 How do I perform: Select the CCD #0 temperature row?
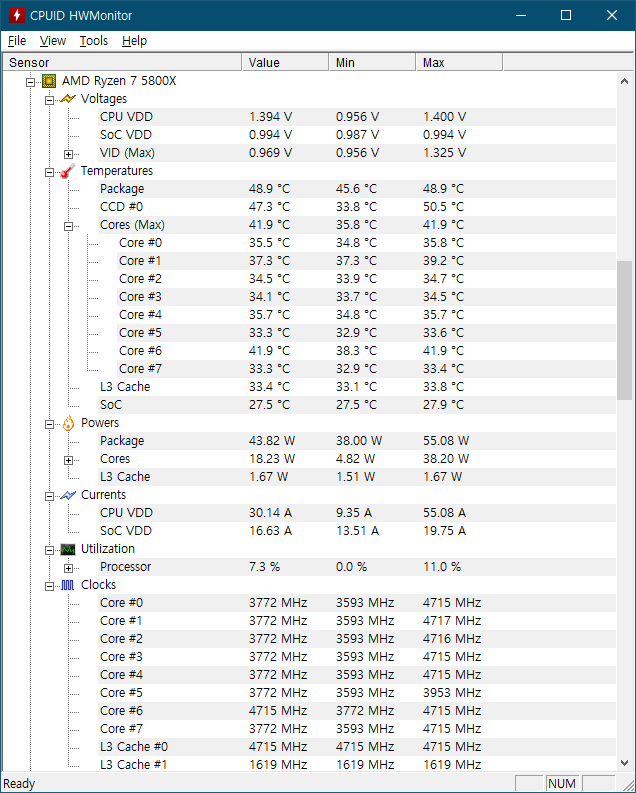(357, 207)
